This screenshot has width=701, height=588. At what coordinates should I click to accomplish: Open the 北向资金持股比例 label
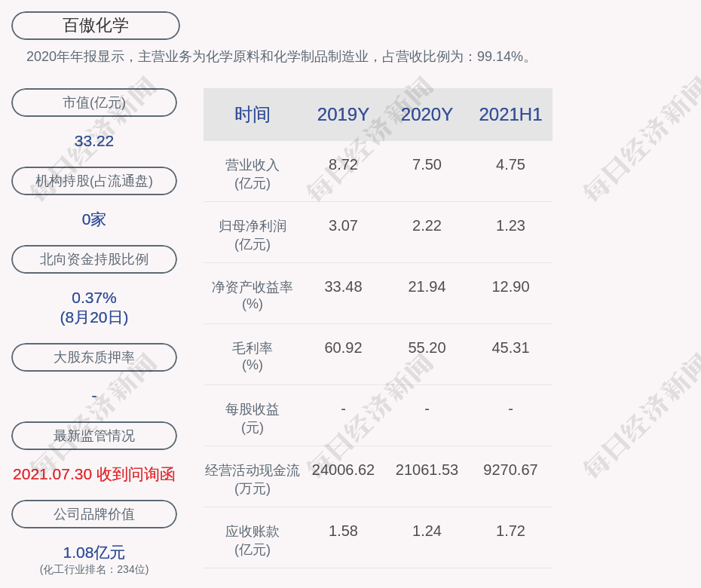pyautogui.click(x=94, y=259)
